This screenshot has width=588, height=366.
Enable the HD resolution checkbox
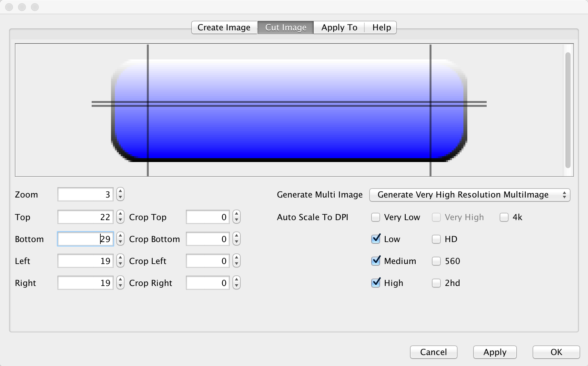point(436,239)
